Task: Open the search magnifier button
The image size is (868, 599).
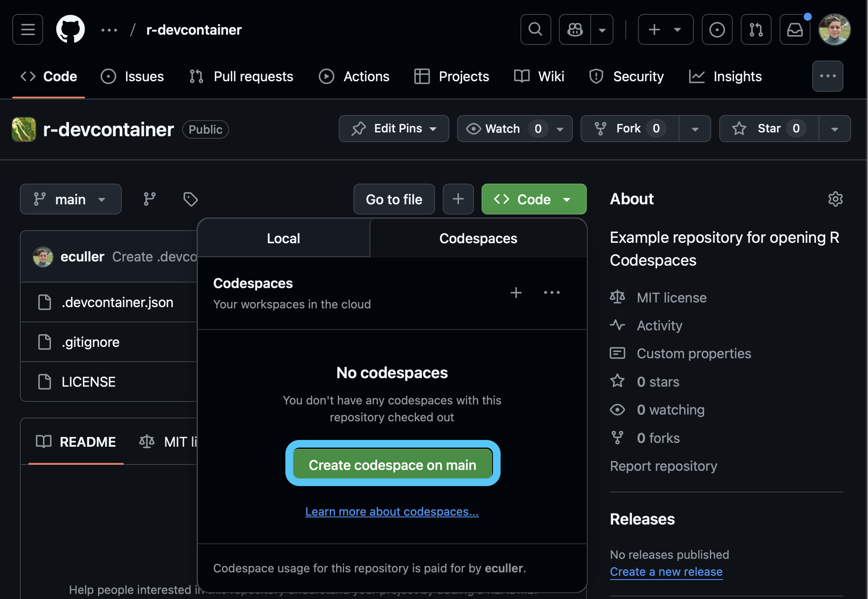Action: (x=535, y=30)
